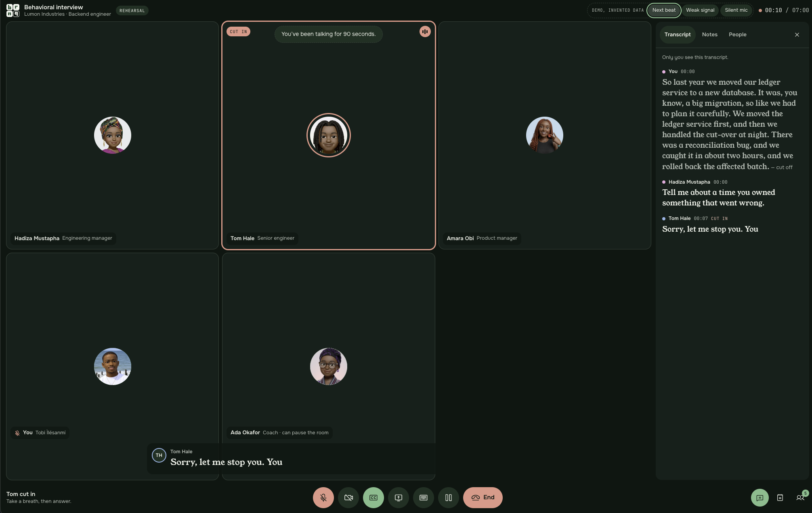812x513 pixels.
Task: Click Tom Hale's transcript entry 'Sorry, let me stop you'
Action: pyautogui.click(x=710, y=229)
